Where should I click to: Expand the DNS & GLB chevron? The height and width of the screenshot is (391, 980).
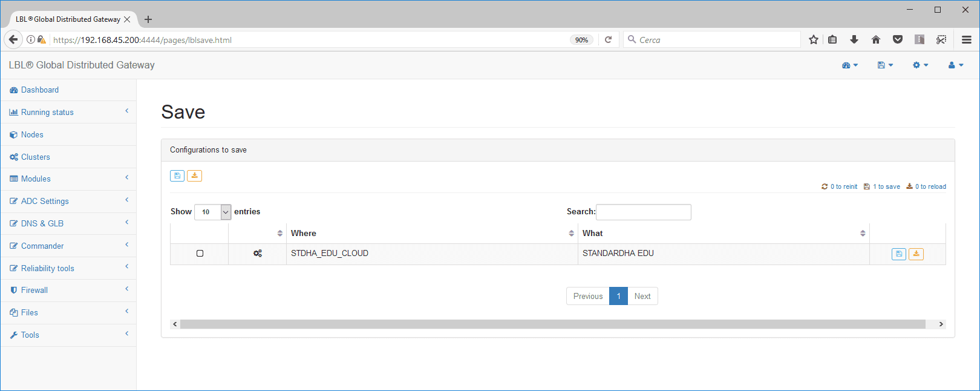(127, 222)
